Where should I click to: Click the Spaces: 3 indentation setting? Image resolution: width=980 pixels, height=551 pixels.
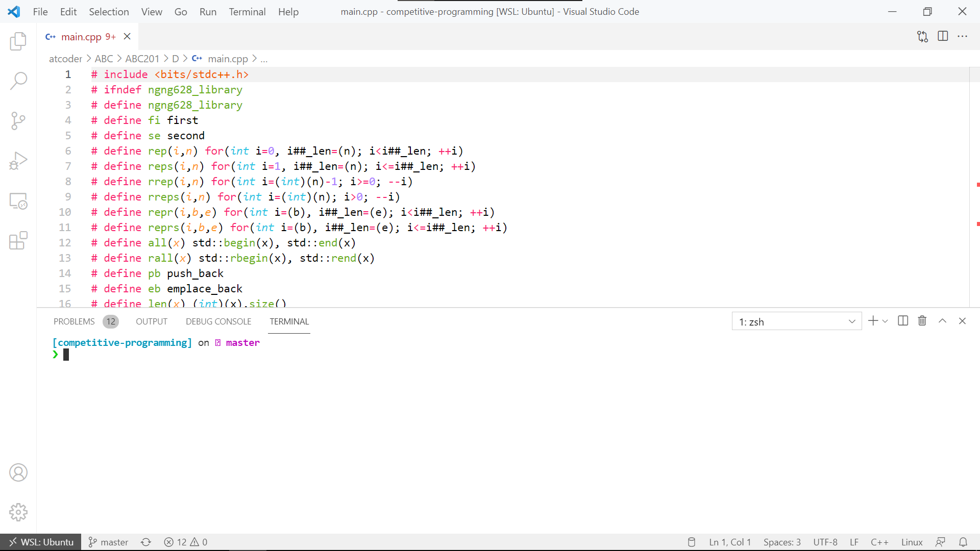click(781, 542)
